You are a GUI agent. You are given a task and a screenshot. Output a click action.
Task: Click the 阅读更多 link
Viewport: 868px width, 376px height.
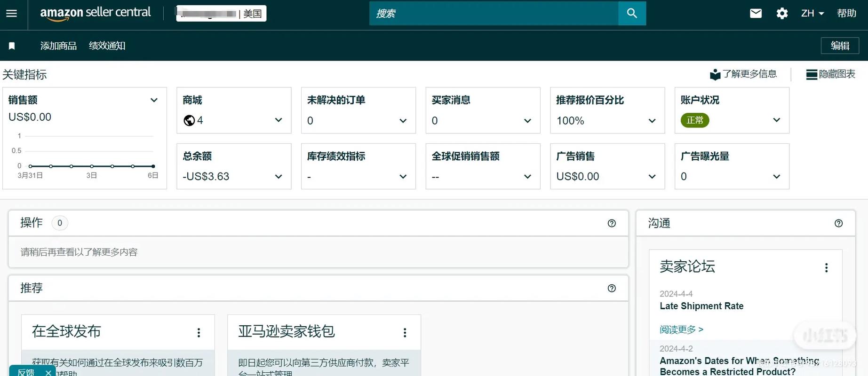(x=681, y=329)
